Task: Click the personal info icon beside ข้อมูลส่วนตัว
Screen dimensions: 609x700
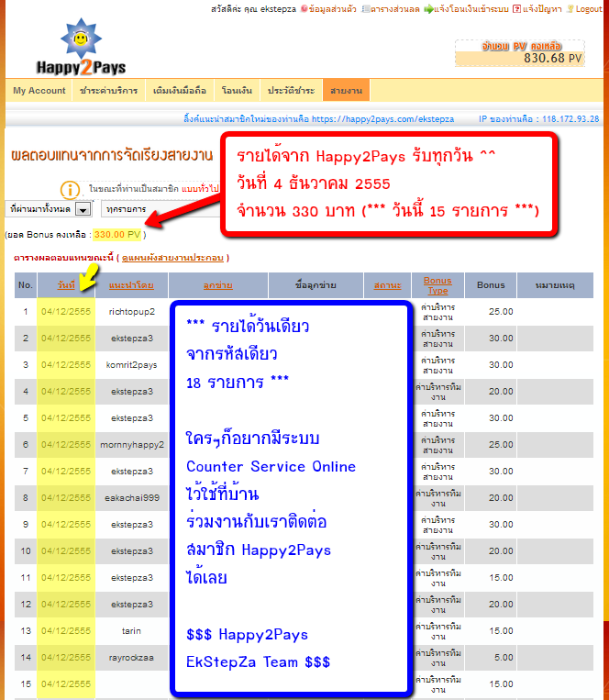Action: point(304,8)
